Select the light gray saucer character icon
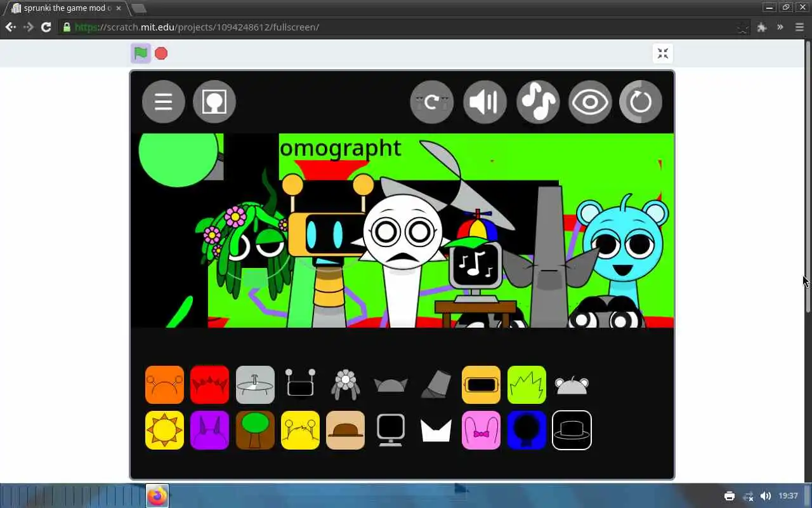The image size is (812, 508). pos(255,385)
